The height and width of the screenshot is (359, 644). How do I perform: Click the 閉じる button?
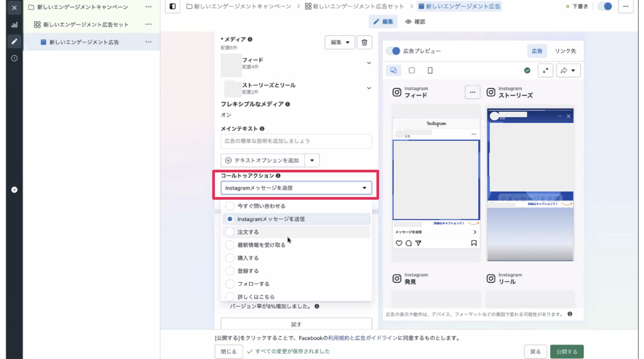(228, 352)
